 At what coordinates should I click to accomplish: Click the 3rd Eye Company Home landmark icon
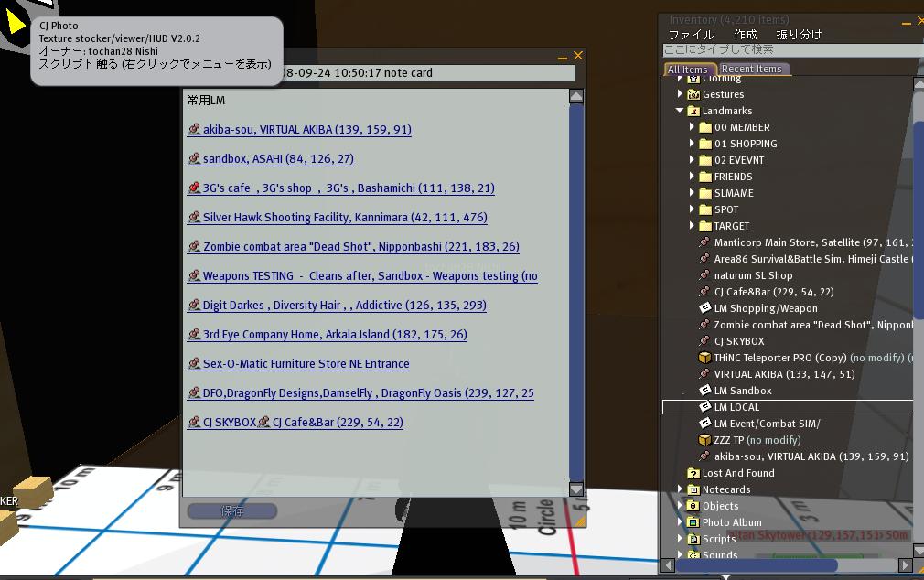tap(194, 334)
